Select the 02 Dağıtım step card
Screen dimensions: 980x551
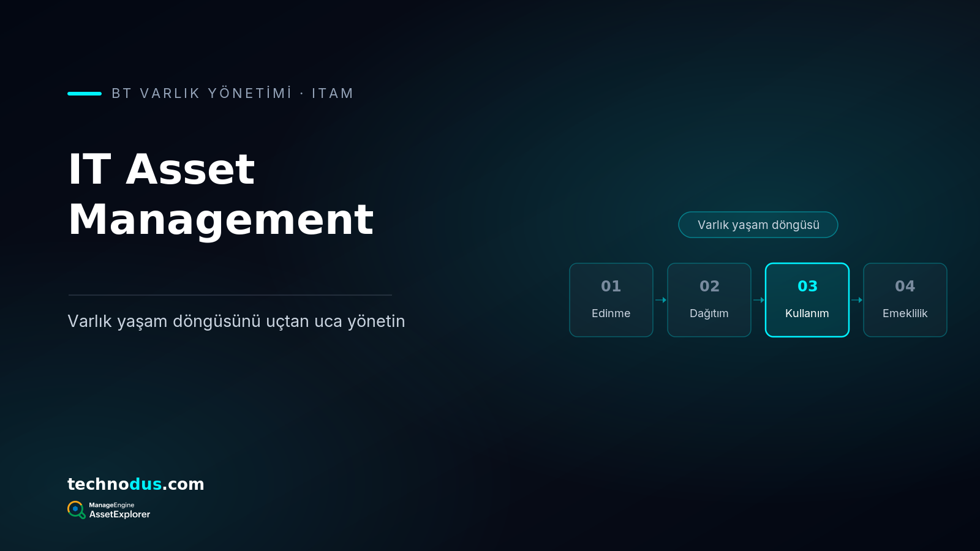pyautogui.click(x=709, y=300)
